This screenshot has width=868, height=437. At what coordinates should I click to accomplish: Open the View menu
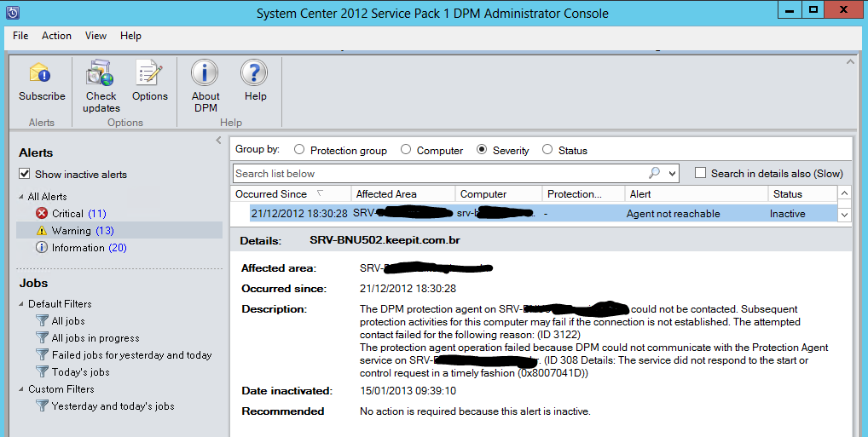coord(95,36)
